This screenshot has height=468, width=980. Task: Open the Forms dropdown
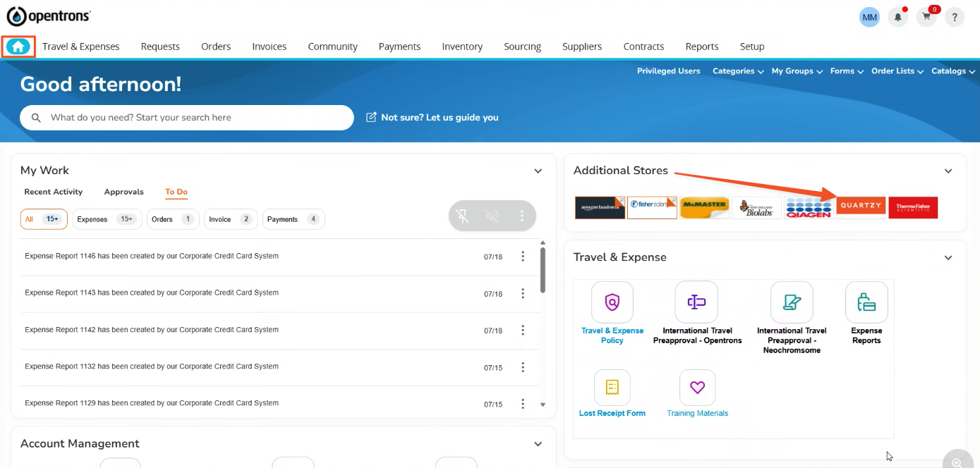pos(847,71)
